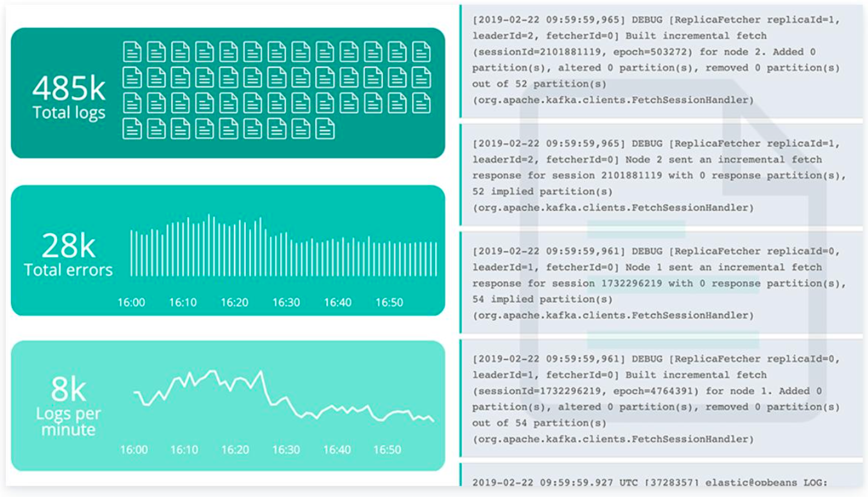Click the large faded document watermark icon

pos(673,249)
